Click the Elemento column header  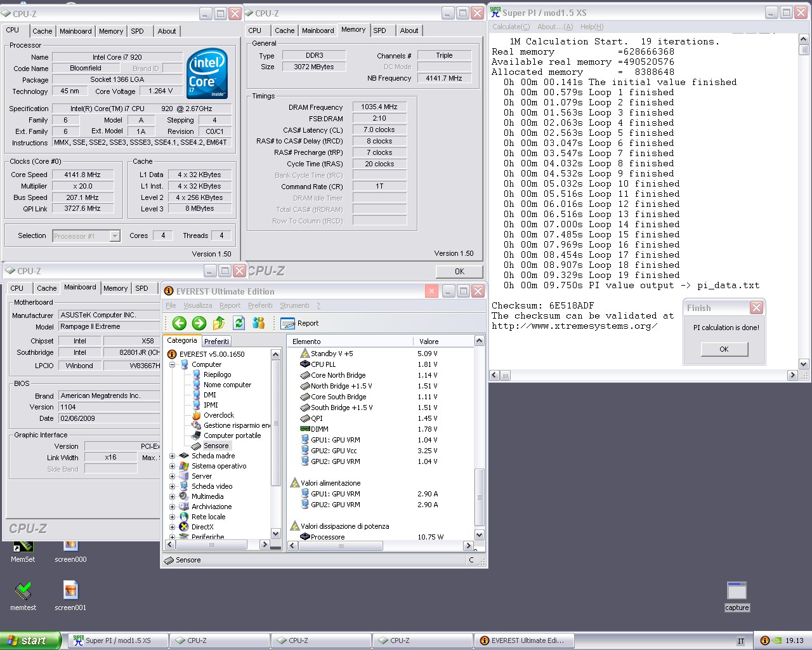coord(350,341)
